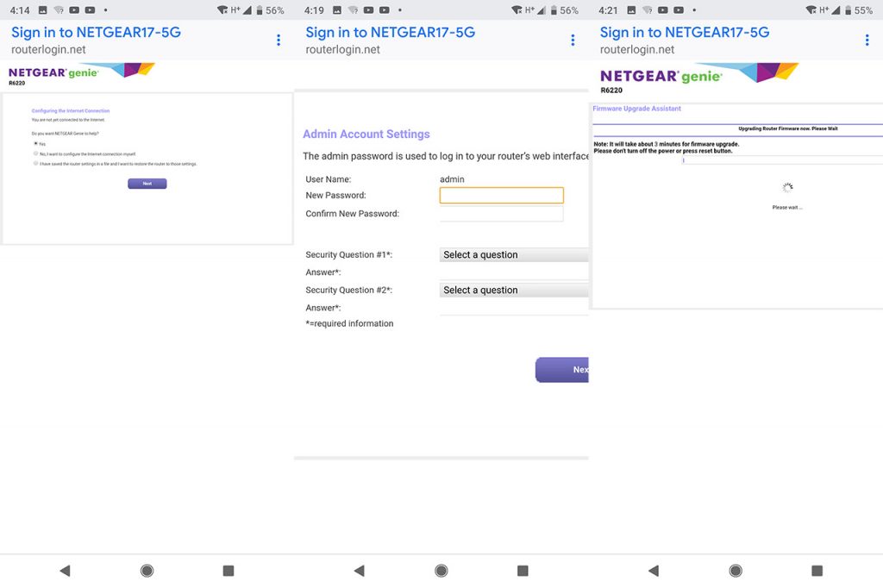
Task: Choose the configure Internet connection myself option
Action: pos(35,153)
